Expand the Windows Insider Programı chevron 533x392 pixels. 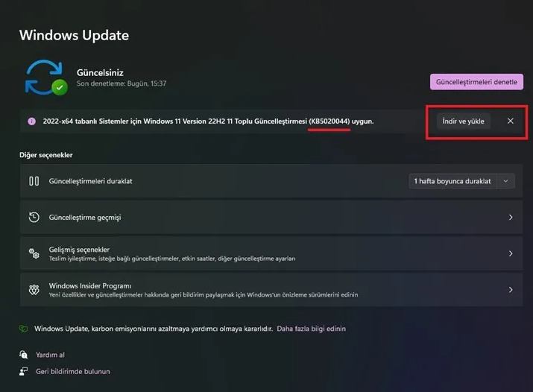coord(511,290)
